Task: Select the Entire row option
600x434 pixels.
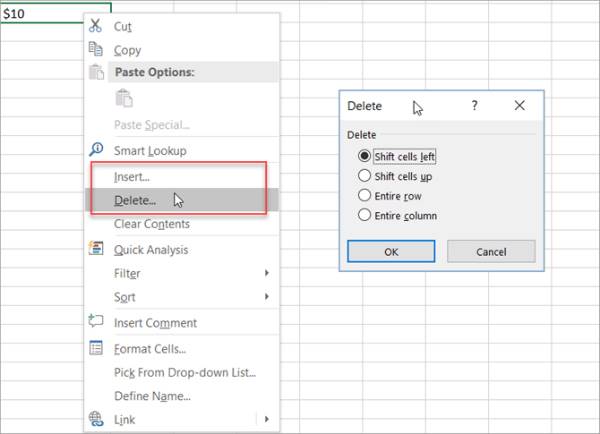Action: [x=390, y=196]
